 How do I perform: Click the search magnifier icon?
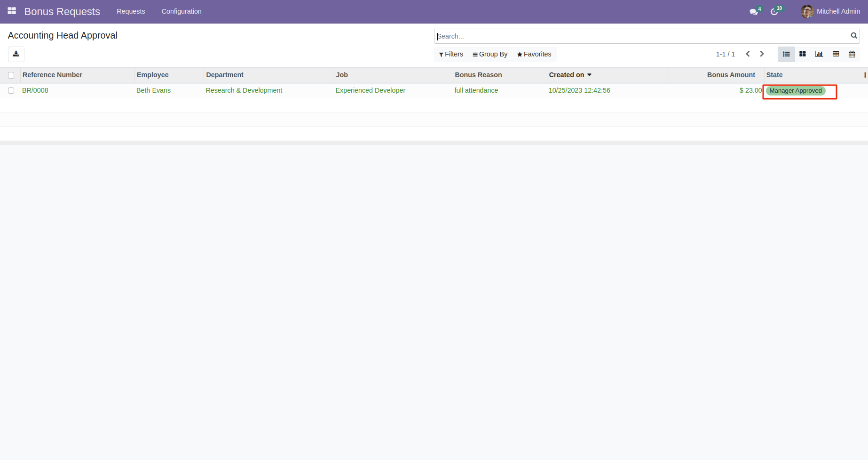coord(854,36)
